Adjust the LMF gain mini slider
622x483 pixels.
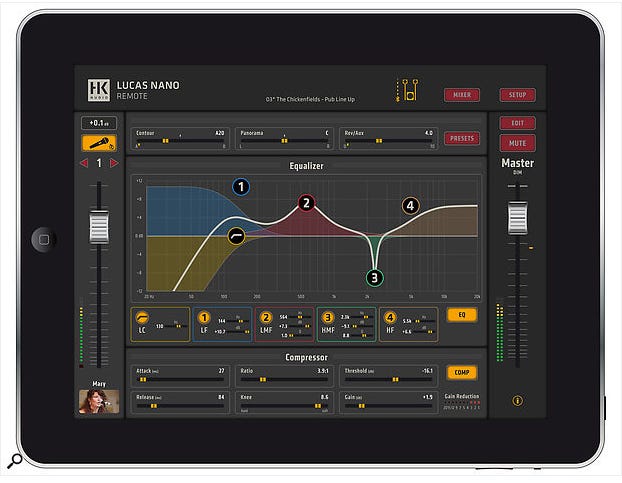pyautogui.click(x=300, y=326)
